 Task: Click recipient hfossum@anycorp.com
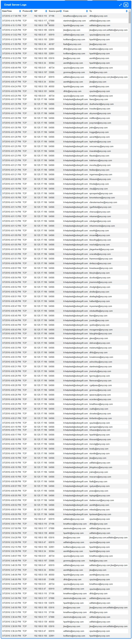click(x=100, y=179)
